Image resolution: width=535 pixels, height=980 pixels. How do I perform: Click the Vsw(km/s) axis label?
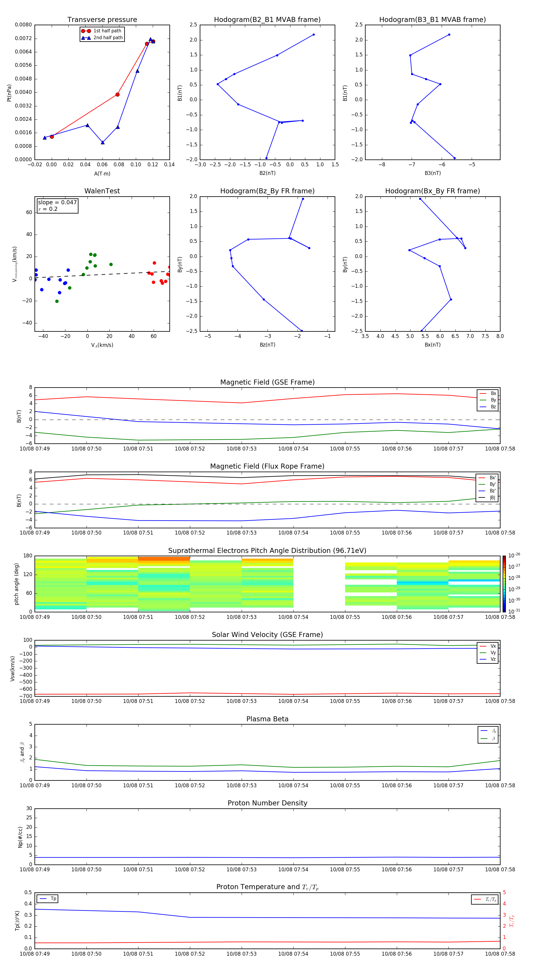pos(12,668)
